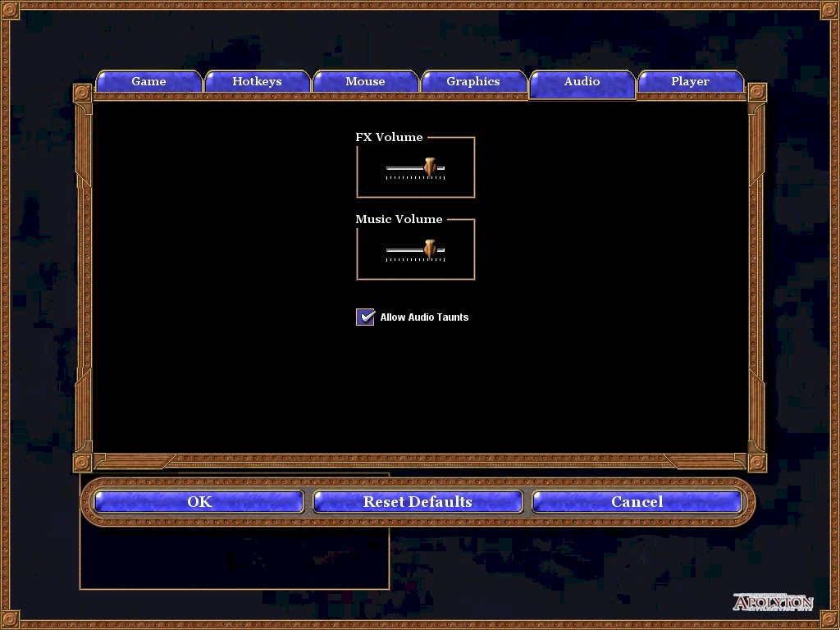Grab the FX Volume slider knob
Screen dimensions: 840x630
tap(430, 167)
